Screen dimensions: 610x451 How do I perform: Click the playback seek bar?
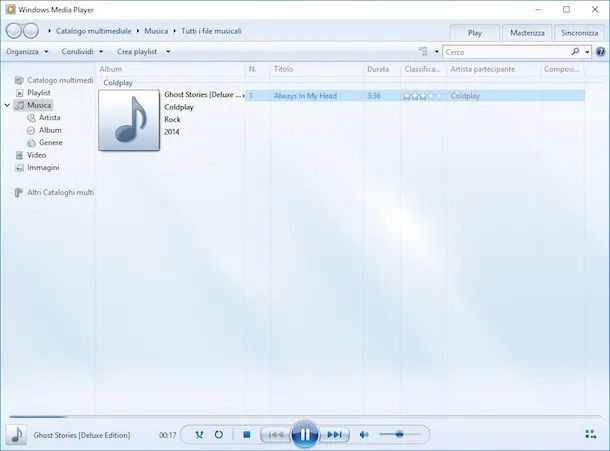tap(305, 416)
